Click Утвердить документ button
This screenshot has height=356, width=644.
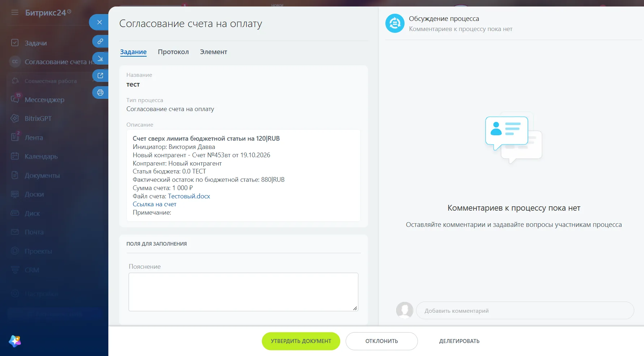(301, 341)
